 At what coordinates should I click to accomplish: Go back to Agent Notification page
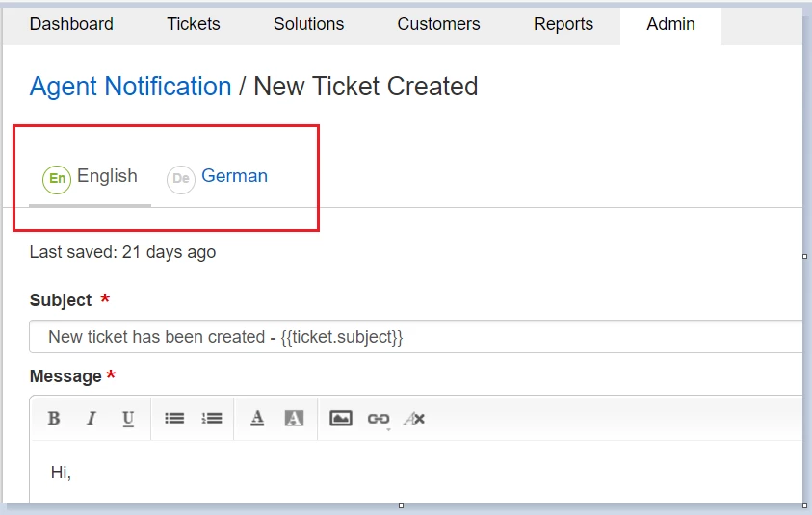(130, 87)
